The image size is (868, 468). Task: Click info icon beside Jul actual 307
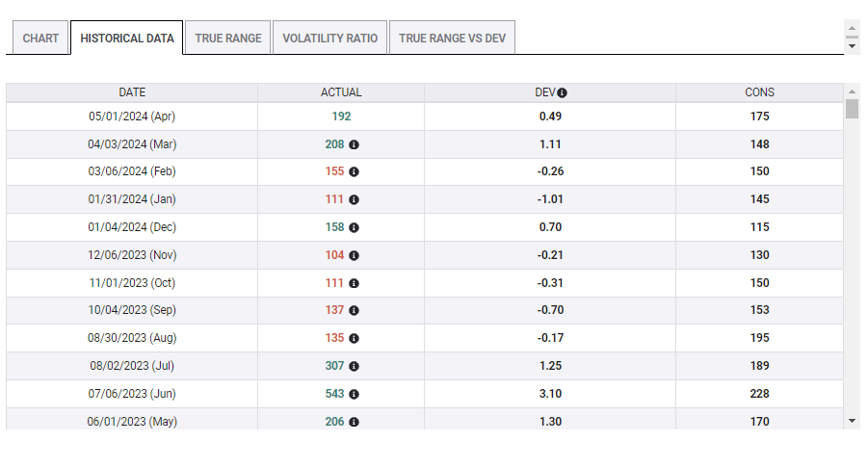pos(354,367)
